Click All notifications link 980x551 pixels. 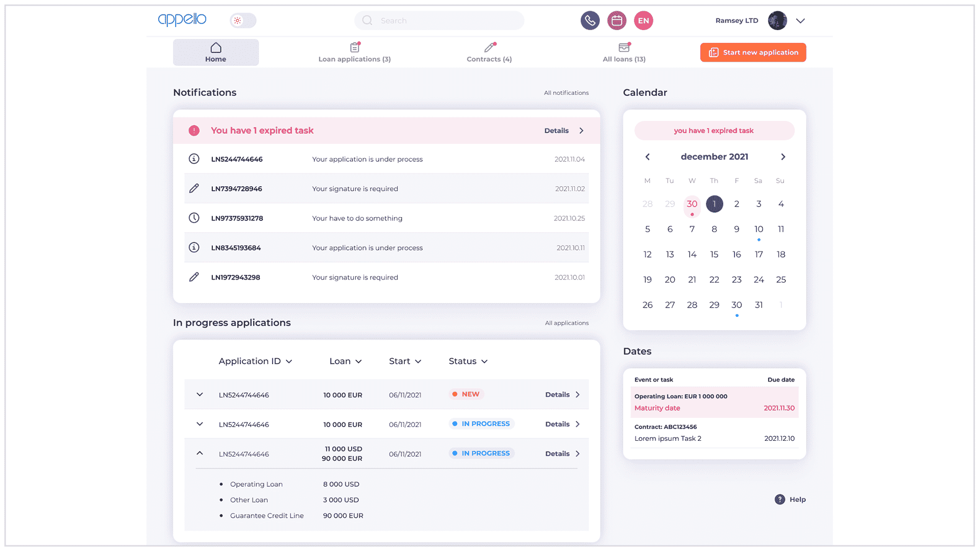pos(567,92)
